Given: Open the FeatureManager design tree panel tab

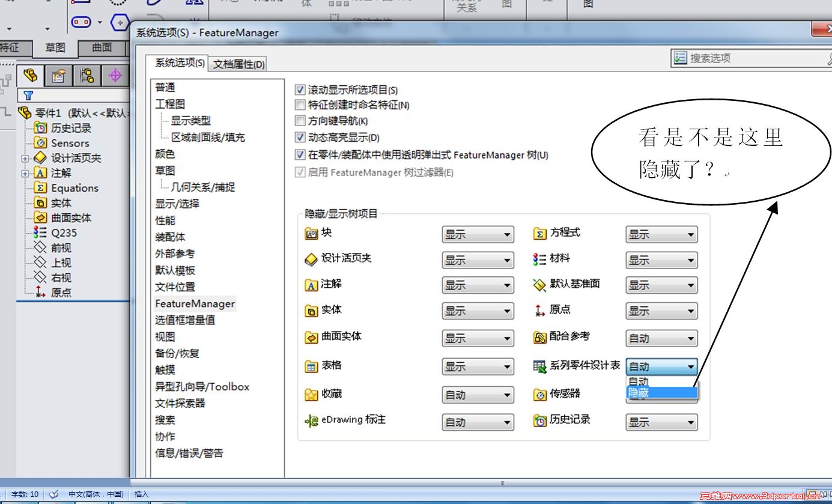Looking at the screenshot, I should (30, 76).
